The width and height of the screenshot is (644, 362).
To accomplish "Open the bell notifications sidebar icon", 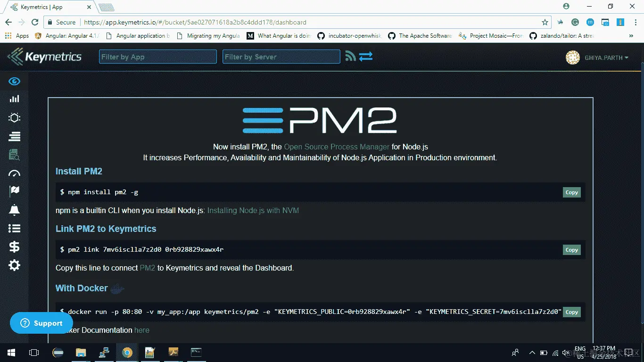I will (x=14, y=210).
